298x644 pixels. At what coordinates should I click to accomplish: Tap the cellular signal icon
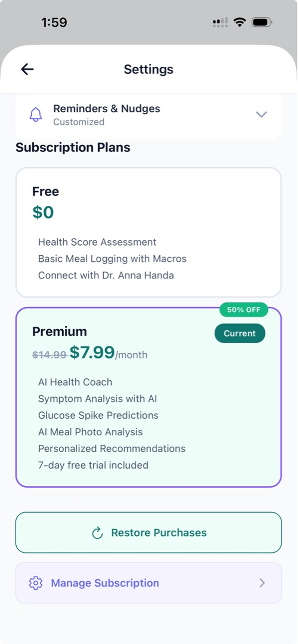(x=220, y=22)
